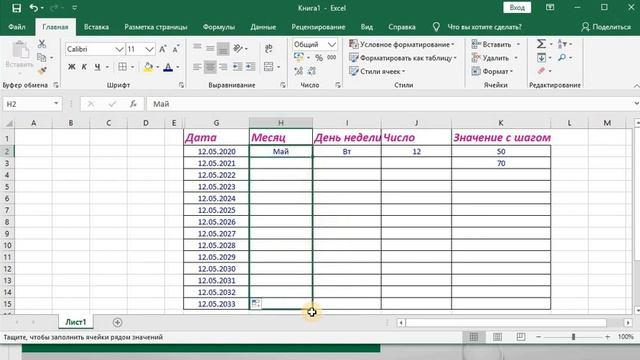Switch to Разметка страницы tab
Viewport: 640px width, 360px height.
156,27
